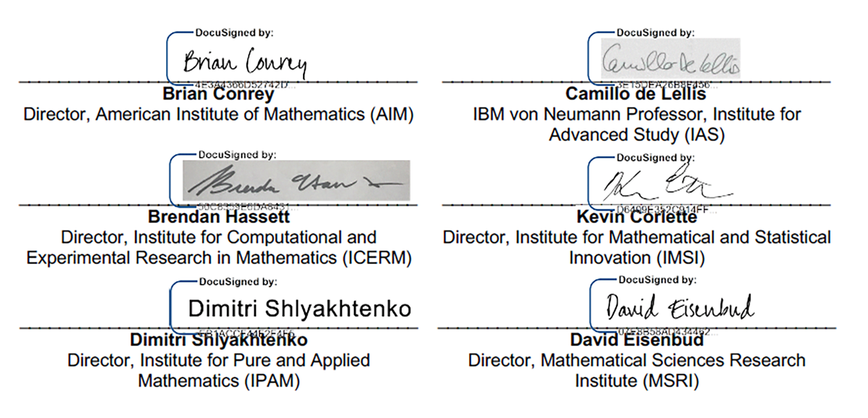868x418 pixels.
Task: Click the DocuSigned by label above Brendan Hassett
Action: [237, 154]
